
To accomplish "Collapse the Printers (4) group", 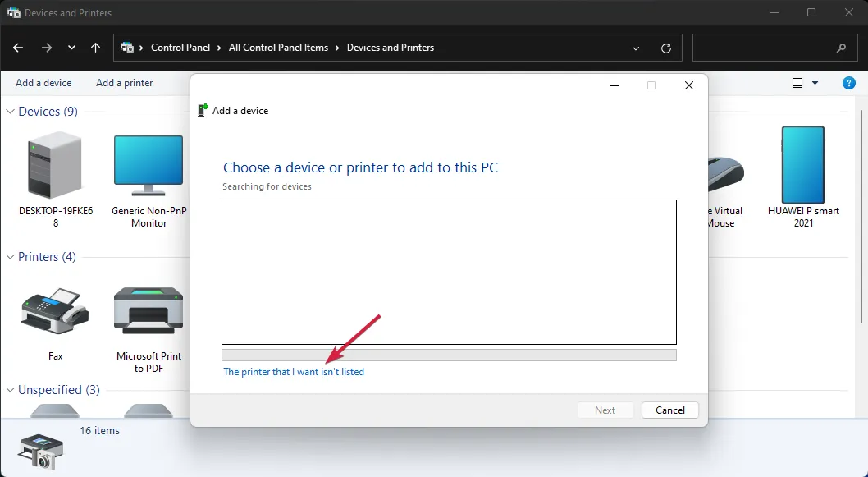I will point(11,257).
